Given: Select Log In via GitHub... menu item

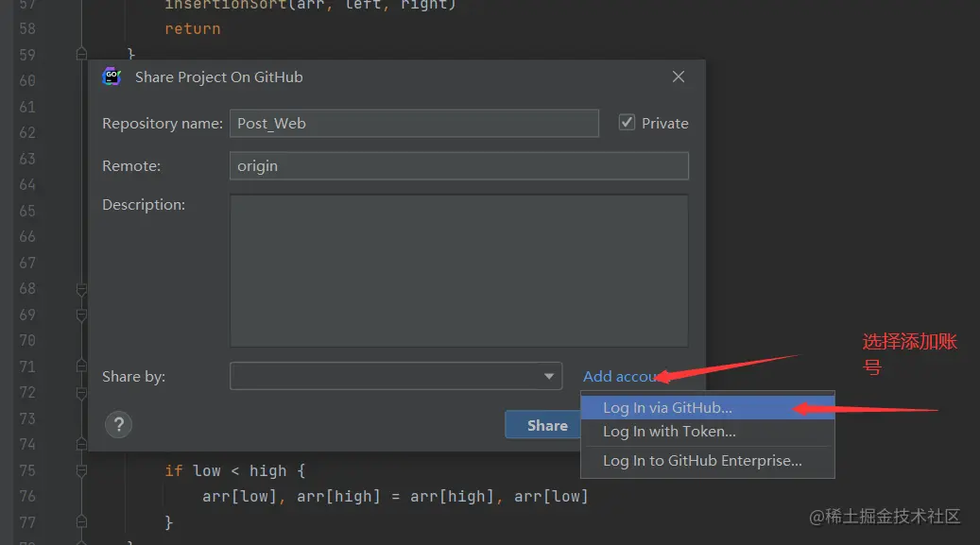Looking at the screenshot, I should click(708, 407).
